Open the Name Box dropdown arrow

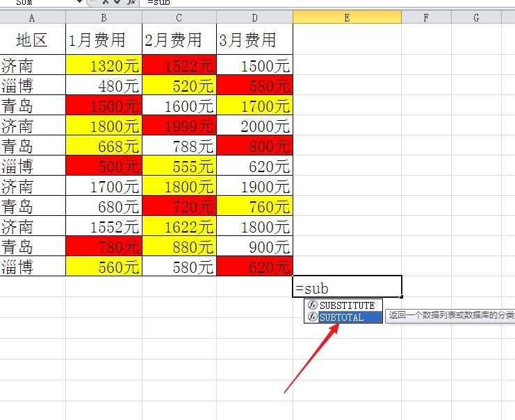(x=79, y=1)
